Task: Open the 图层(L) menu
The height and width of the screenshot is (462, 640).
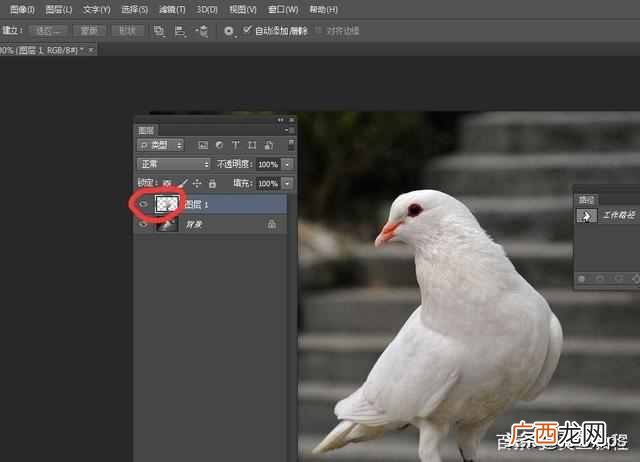Action: (x=59, y=9)
